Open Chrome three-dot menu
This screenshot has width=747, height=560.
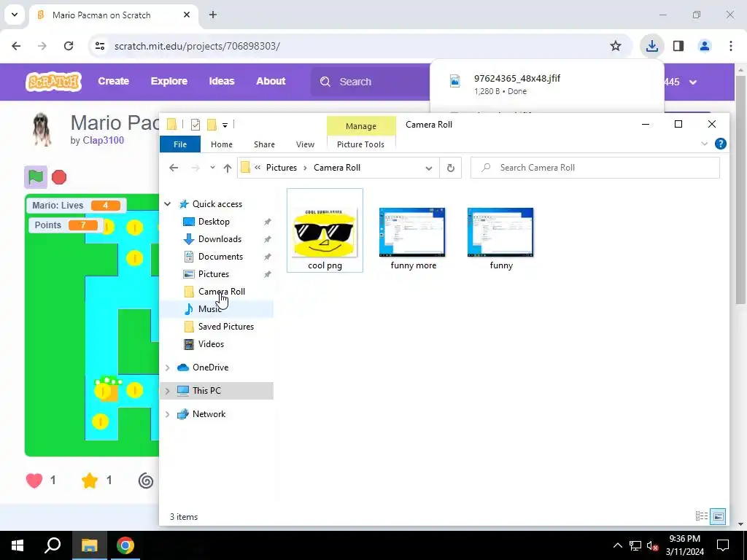pyautogui.click(x=731, y=46)
